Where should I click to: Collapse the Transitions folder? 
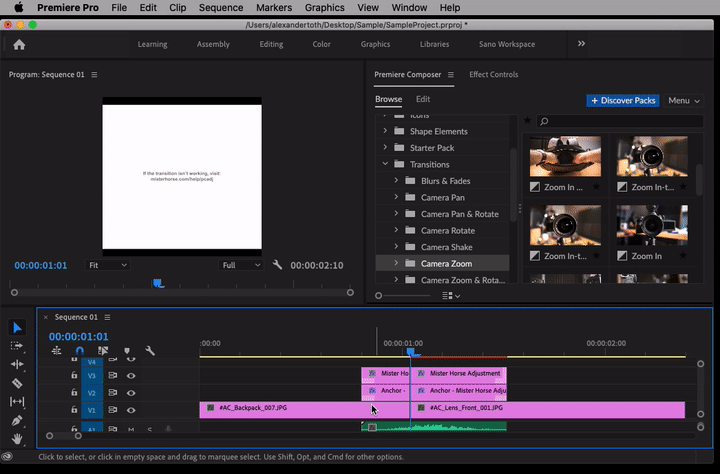(x=385, y=164)
